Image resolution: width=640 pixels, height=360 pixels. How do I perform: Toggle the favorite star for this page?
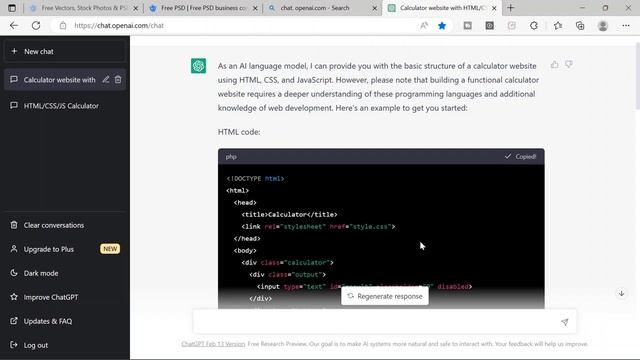point(442,26)
